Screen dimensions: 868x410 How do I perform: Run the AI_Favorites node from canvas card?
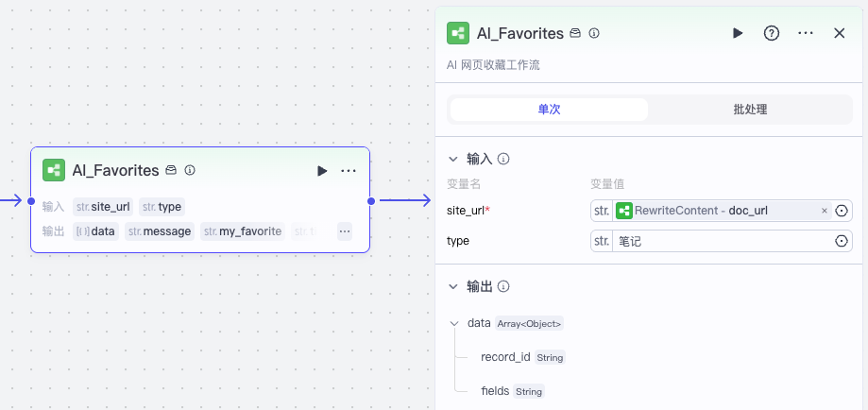point(322,171)
